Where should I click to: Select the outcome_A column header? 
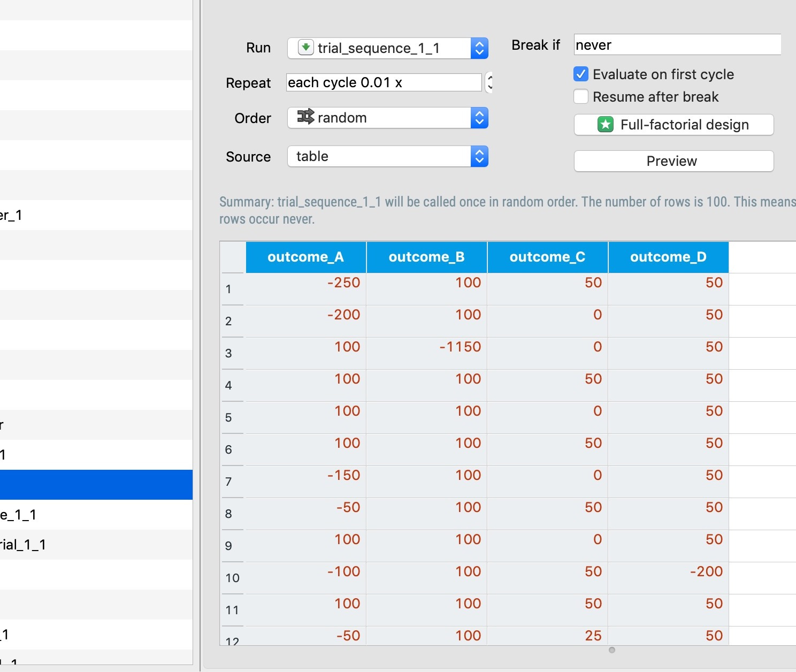point(305,257)
